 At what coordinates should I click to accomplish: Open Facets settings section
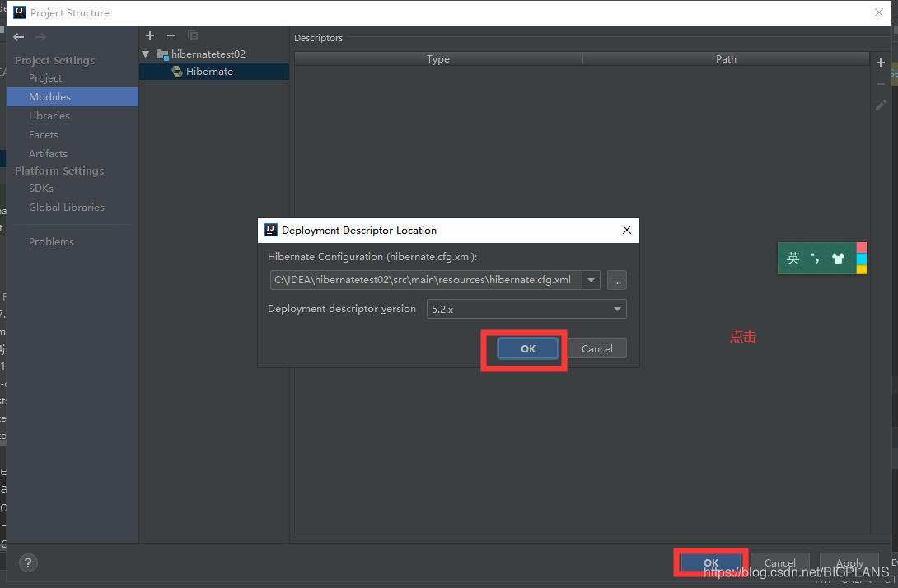pyautogui.click(x=44, y=134)
